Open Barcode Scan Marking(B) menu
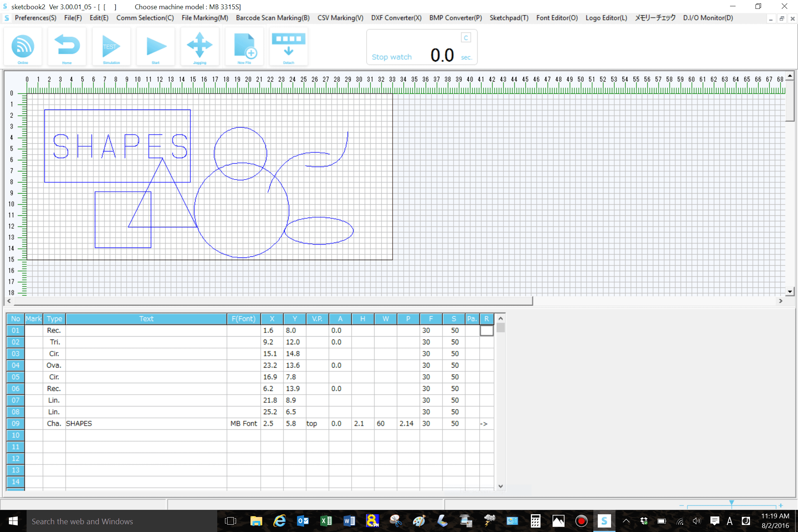 [x=273, y=18]
